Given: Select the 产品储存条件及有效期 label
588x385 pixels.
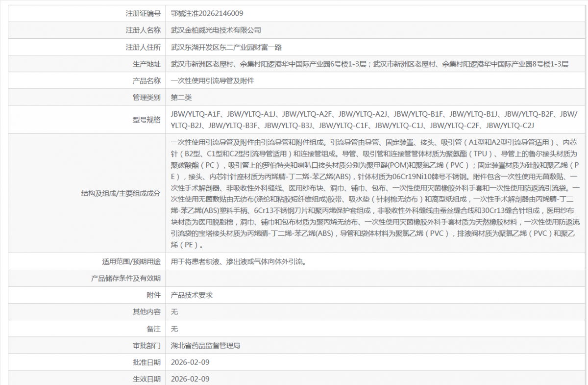Looking at the screenshot, I should [126, 278].
